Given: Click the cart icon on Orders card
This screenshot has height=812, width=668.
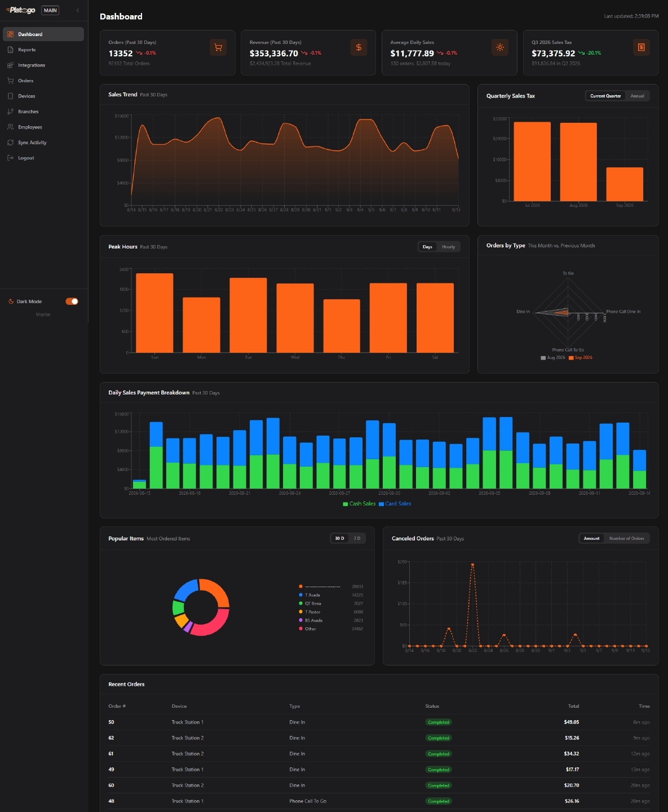Looking at the screenshot, I should [218, 47].
